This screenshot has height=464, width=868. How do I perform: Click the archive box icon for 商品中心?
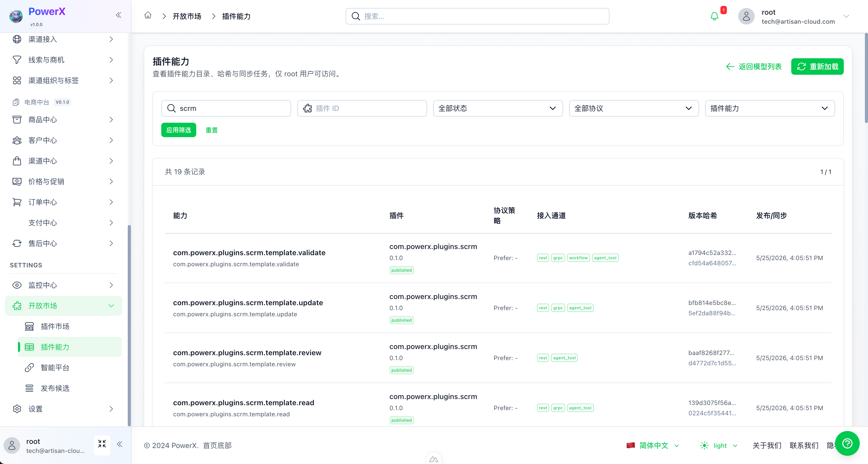coord(17,119)
